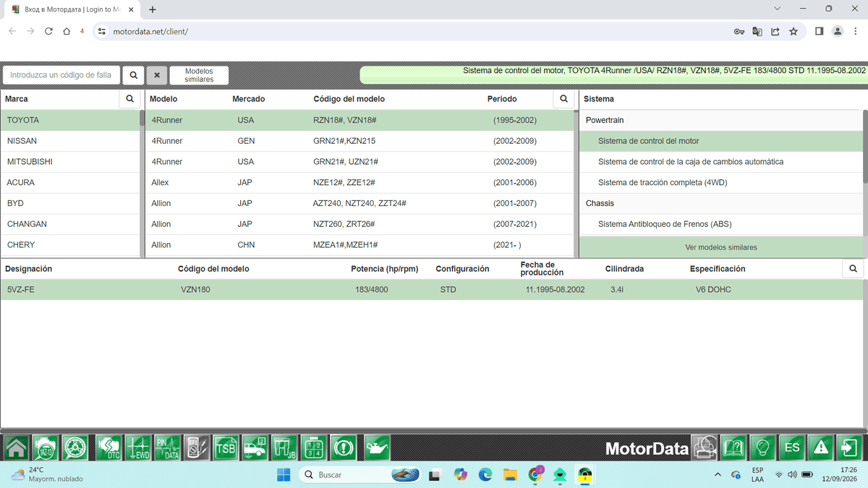Open the help manual book icon

[733, 448]
